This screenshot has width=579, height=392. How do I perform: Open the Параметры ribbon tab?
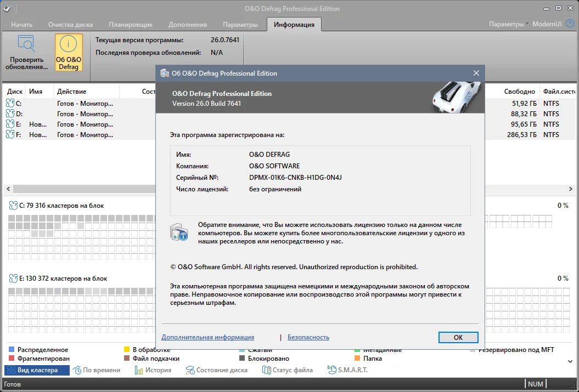tap(240, 24)
